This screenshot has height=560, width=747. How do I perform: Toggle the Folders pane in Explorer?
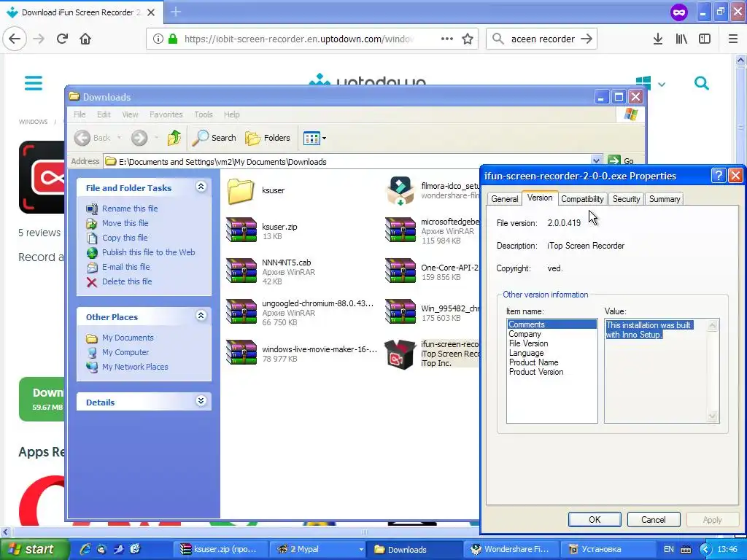[x=267, y=138]
